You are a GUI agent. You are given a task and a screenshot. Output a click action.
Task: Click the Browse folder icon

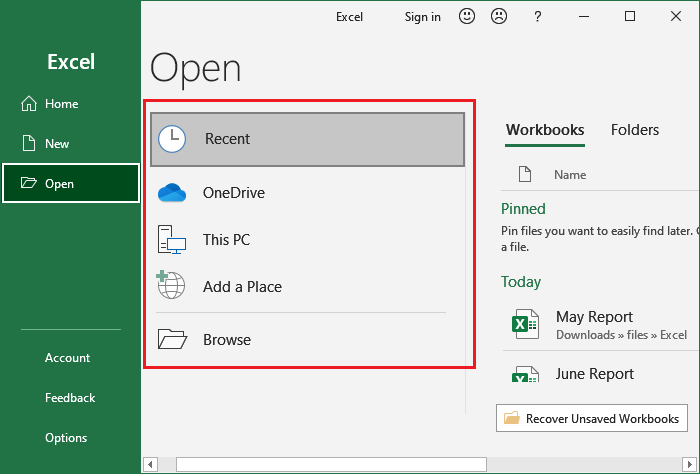[x=172, y=339]
